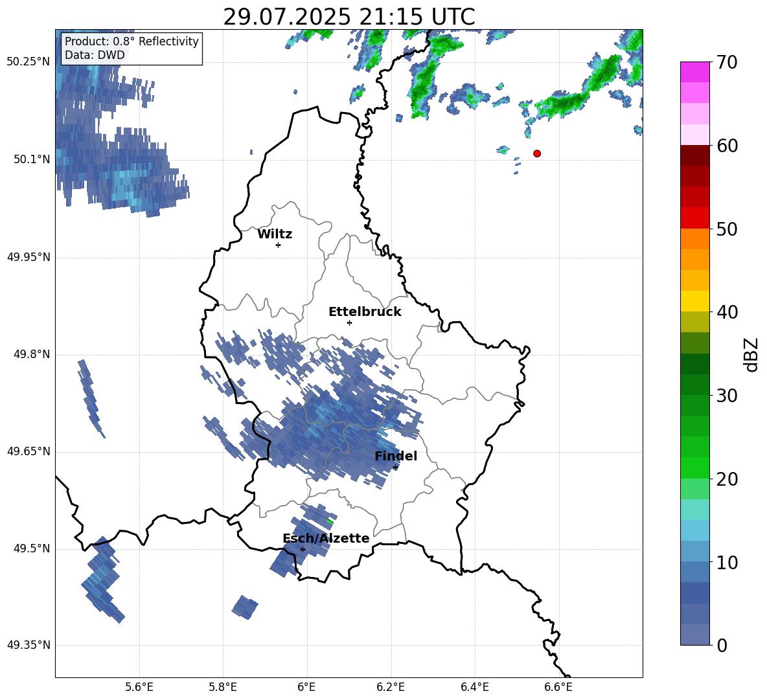The image size is (767, 700).
Task: Pick the dark green swatch just above 30 dBZ
Action: 694,385
